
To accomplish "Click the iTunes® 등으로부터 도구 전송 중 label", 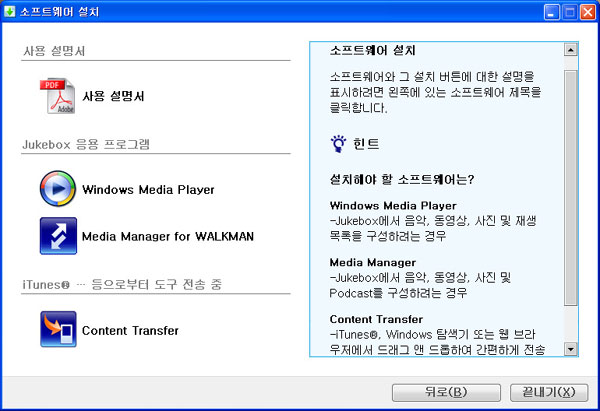I will coord(122,284).
